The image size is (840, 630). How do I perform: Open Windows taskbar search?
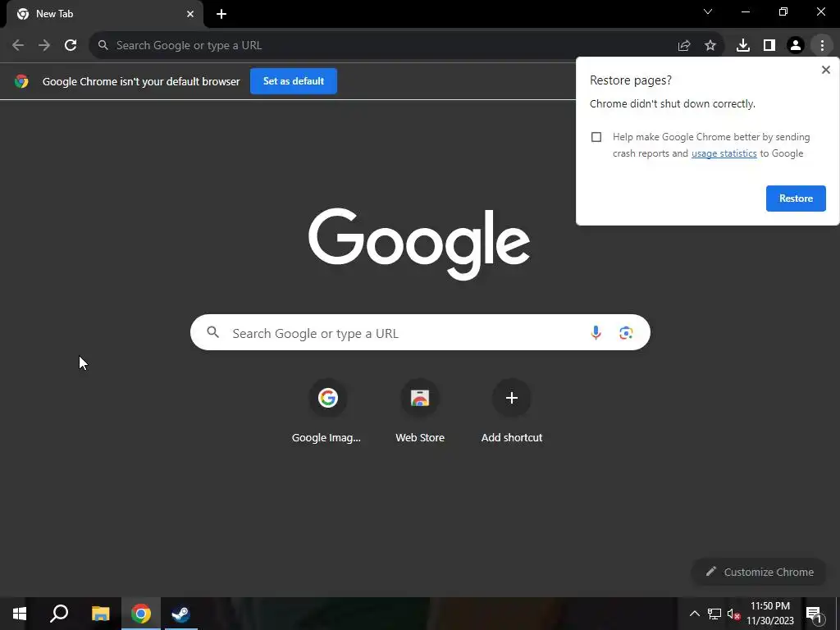(x=59, y=614)
